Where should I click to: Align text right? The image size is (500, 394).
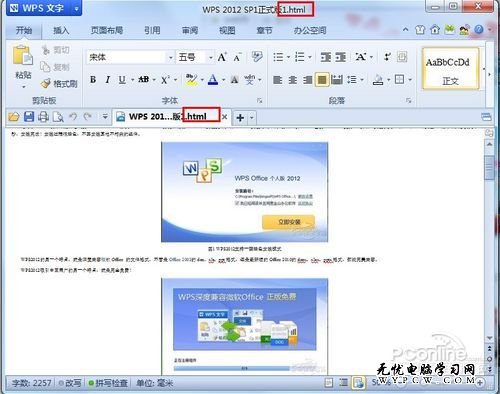(x=307, y=80)
